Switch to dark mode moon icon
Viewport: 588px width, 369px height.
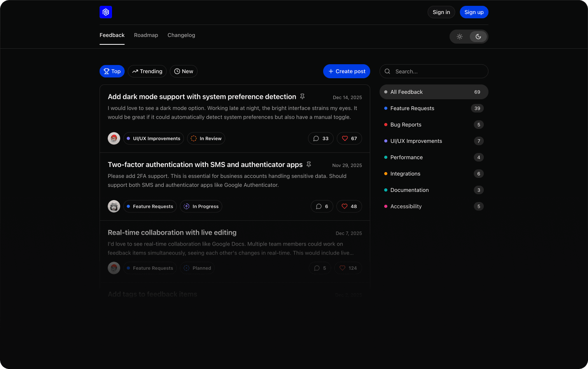pos(478,37)
